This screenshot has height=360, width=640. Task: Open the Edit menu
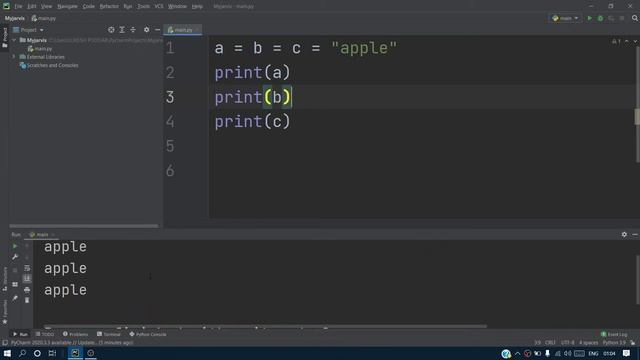[32, 7]
